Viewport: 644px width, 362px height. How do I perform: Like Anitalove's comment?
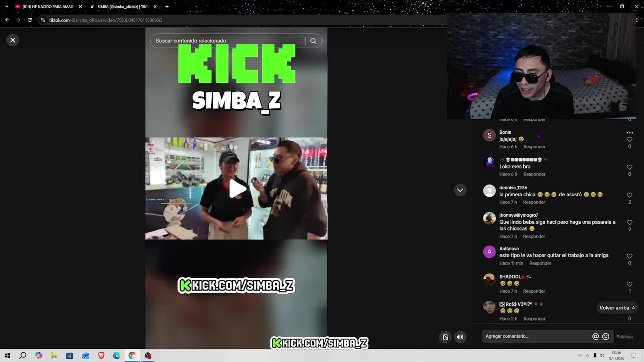pyautogui.click(x=629, y=256)
